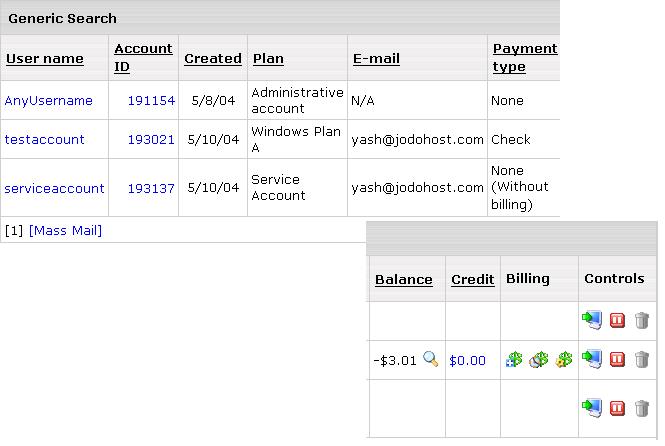
Task: Open balance details magnifier next to -$3.01
Action: 430,359
